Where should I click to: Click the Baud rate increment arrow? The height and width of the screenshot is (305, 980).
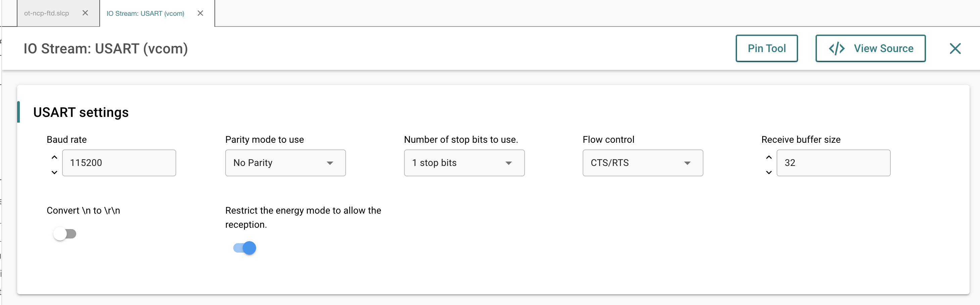pyautogui.click(x=54, y=157)
